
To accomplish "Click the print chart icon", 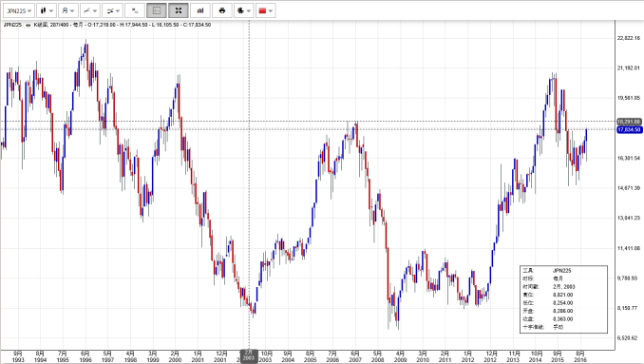I will [x=222, y=10].
